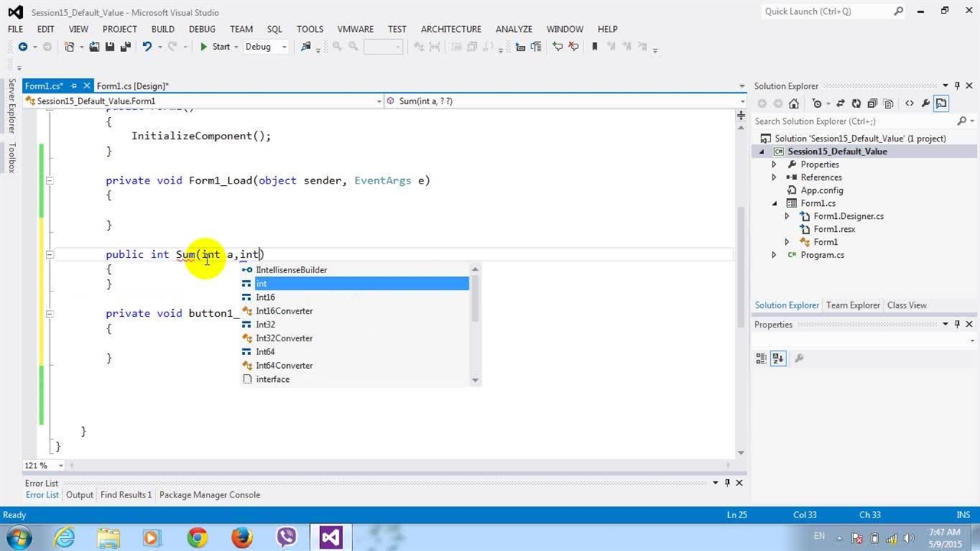Click the Save All toolbar icon
The image size is (980, 551).
pyautogui.click(x=125, y=47)
